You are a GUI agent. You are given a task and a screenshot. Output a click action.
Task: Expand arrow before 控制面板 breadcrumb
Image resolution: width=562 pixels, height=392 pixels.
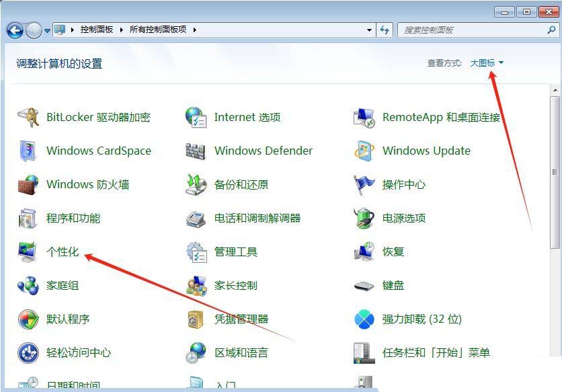coord(73,30)
